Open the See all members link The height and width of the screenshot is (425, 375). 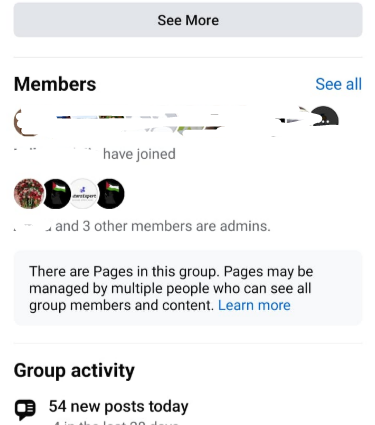(x=338, y=84)
